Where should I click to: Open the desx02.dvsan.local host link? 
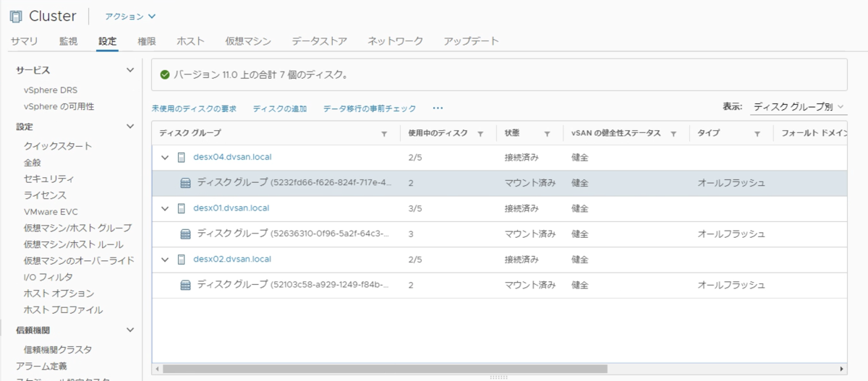[232, 260]
